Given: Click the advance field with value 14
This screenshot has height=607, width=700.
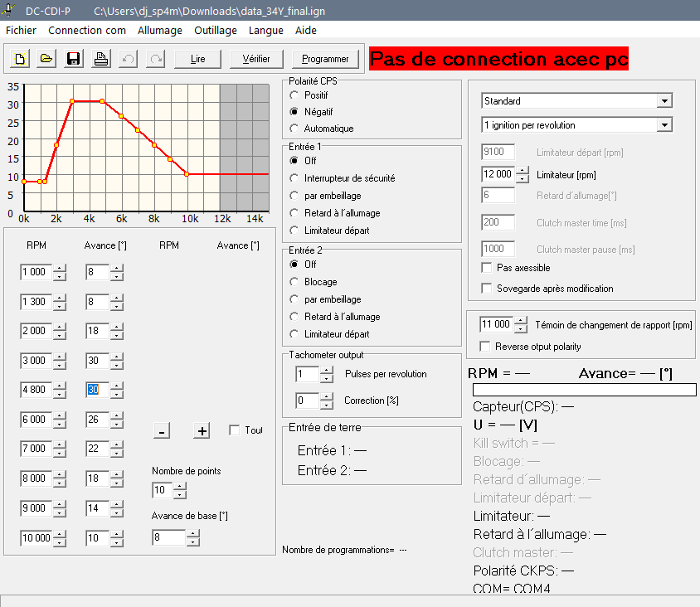Looking at the screenshot, I should click(x=97, y=508).
